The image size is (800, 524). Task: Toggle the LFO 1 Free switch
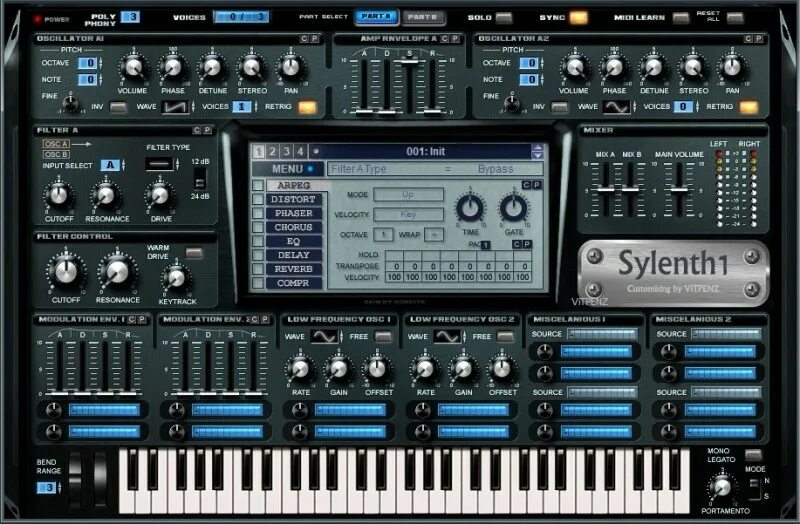[x=383, y=337]
